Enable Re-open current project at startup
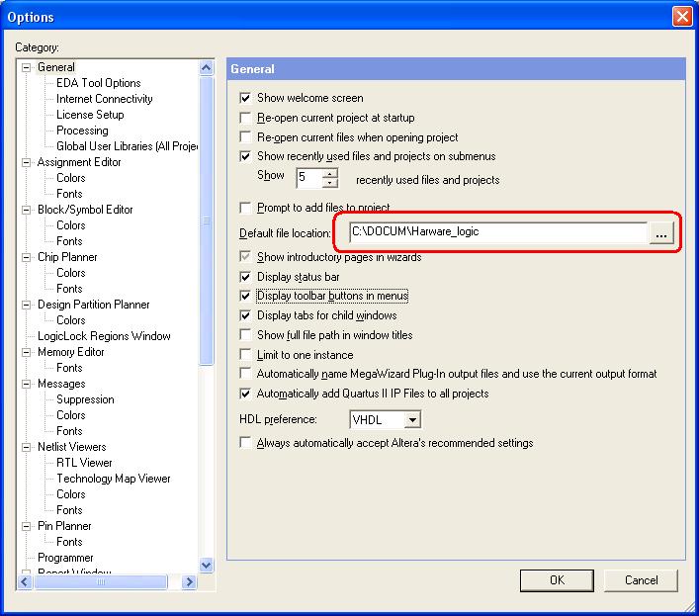 click(246, 118)
